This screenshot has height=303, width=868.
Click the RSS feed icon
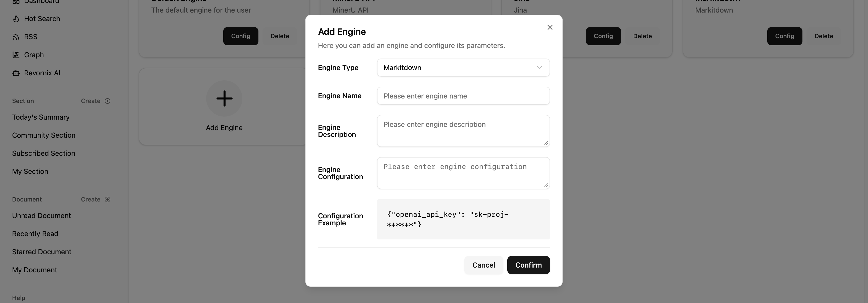pos(16,37)
